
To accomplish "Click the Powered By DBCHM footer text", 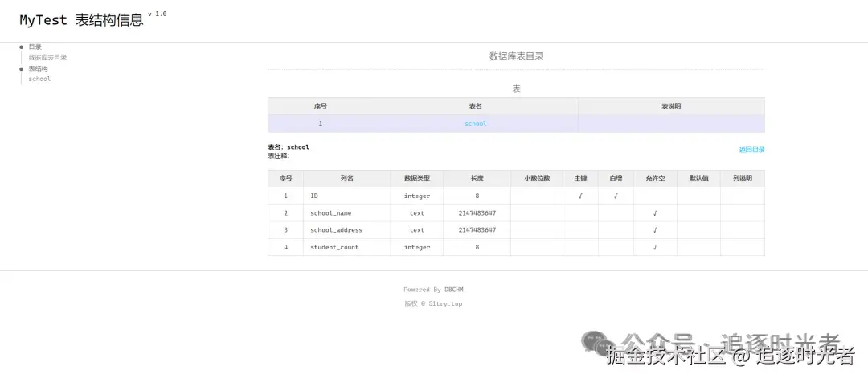I will point(433,290).
